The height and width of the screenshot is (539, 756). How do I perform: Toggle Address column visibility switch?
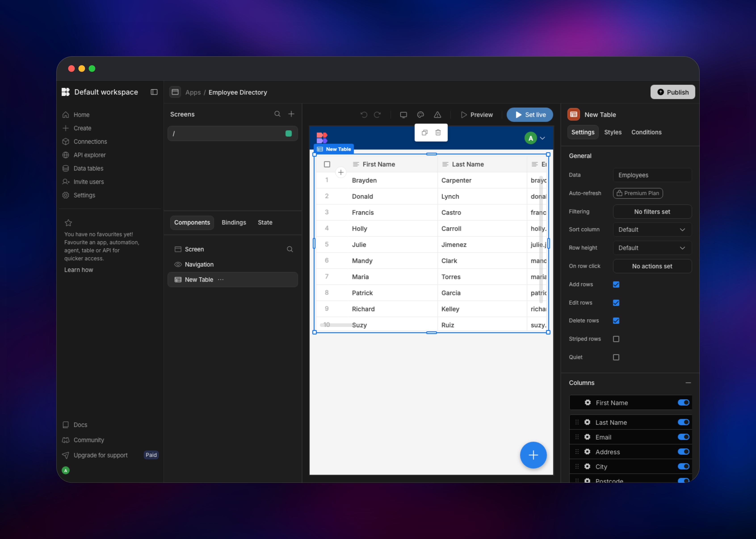click(x=683, y=452)
